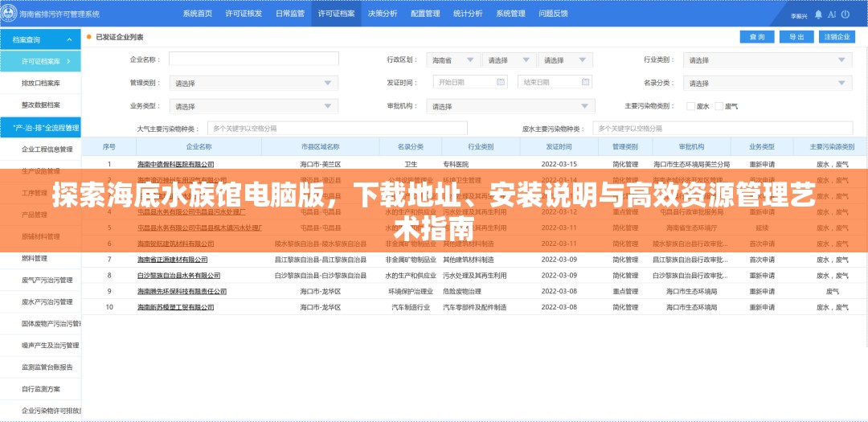Select the "产-治-排"全流程管理 section header

click(x=40, y=128)
